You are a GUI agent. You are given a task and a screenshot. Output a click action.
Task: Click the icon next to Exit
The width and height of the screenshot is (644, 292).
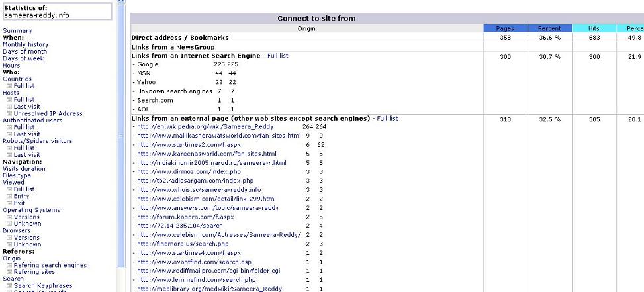(x=9, y=203)
